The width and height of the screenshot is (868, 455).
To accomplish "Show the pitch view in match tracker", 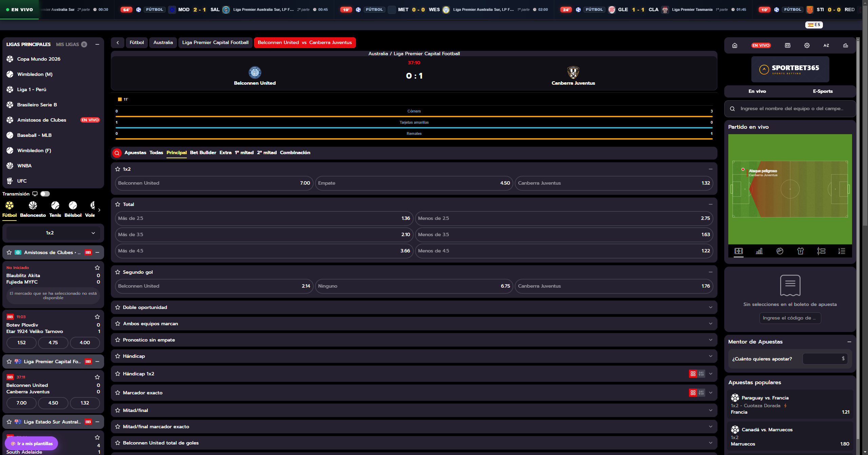I will 738,251.
